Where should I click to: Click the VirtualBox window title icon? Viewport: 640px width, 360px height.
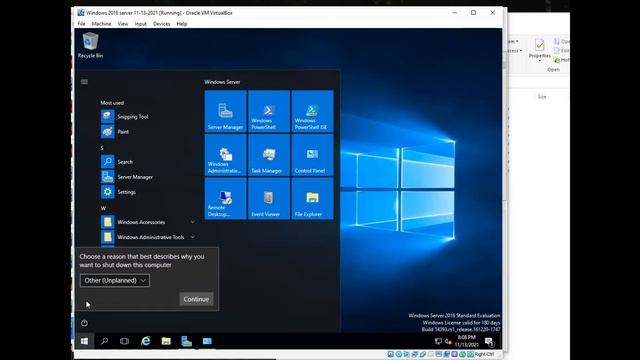[x=81, y=13]
